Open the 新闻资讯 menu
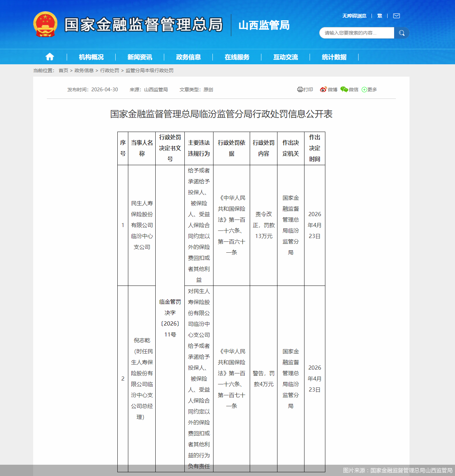 tap(140, 57)
